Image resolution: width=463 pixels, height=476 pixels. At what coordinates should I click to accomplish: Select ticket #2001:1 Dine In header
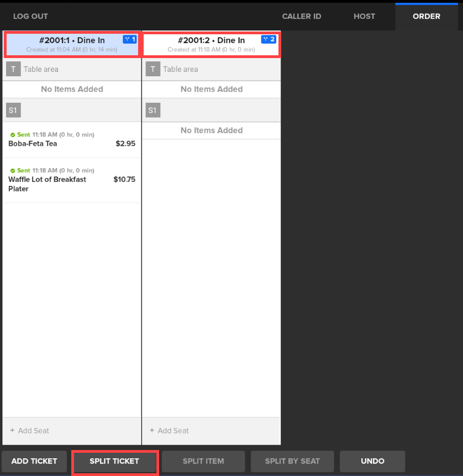(72, 44)
